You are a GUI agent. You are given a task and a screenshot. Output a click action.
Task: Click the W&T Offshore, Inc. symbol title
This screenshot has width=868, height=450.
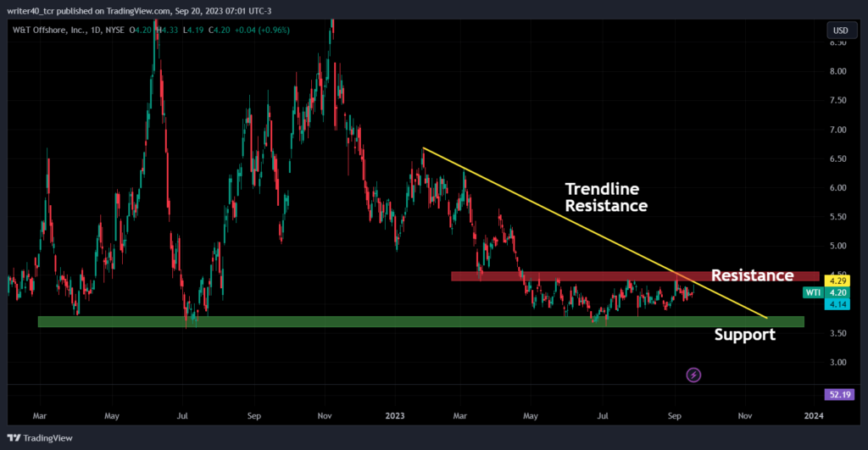(x=48, y=30)
